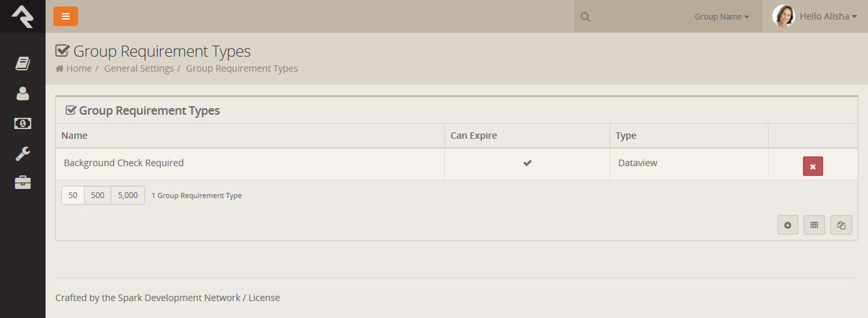Viewport: 868px width, 318px height.
Task: Sort by the Name column header
Action: 74,136
